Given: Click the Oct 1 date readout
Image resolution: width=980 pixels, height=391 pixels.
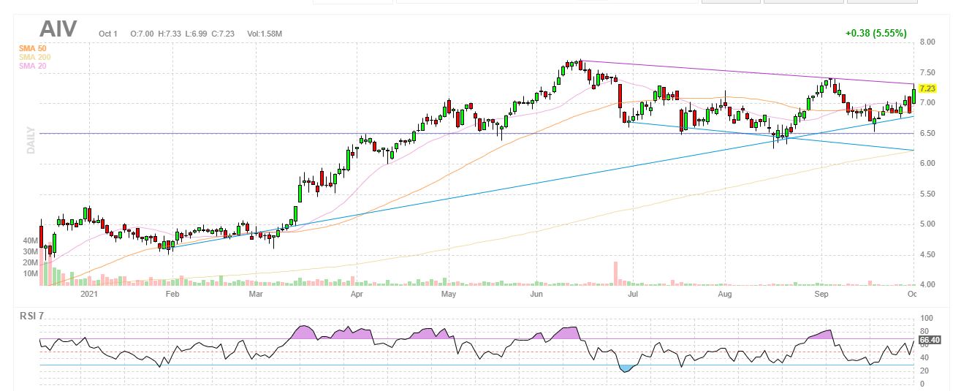Looking at the screenshot, I should coord(108,34).
